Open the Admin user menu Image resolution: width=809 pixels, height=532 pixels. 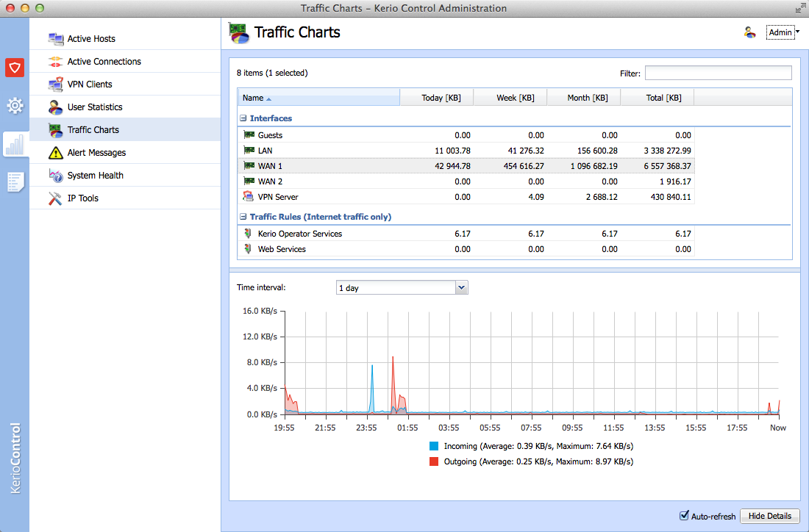pos(783,32)
